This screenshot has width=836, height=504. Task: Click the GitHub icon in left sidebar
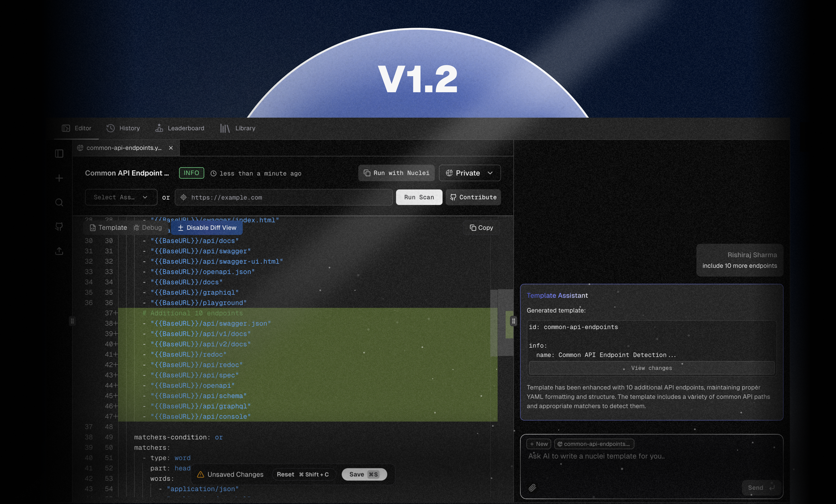pos(59,227)
